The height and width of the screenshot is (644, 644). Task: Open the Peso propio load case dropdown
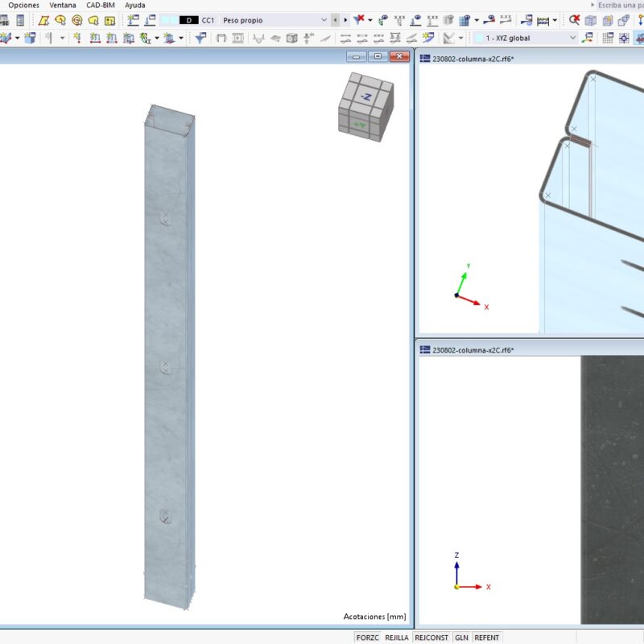tap(324, 20)
